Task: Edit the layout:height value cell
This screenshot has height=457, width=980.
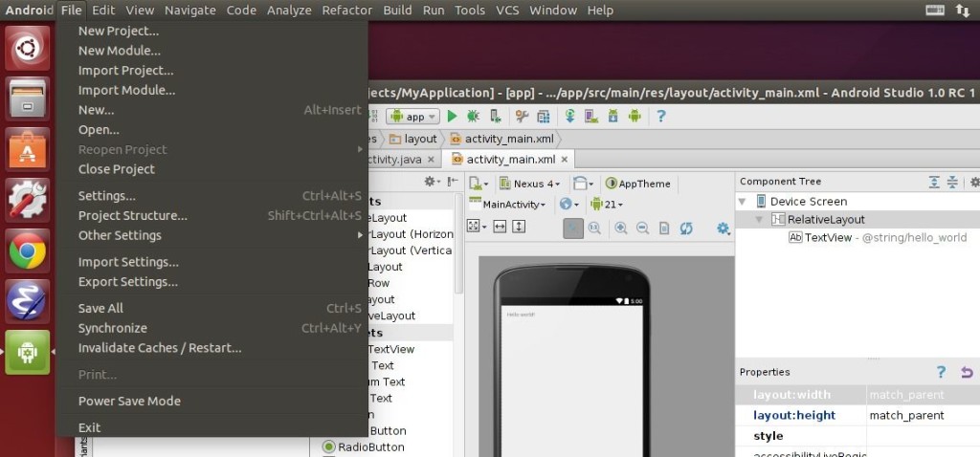Action: click(x=924, y=415)
